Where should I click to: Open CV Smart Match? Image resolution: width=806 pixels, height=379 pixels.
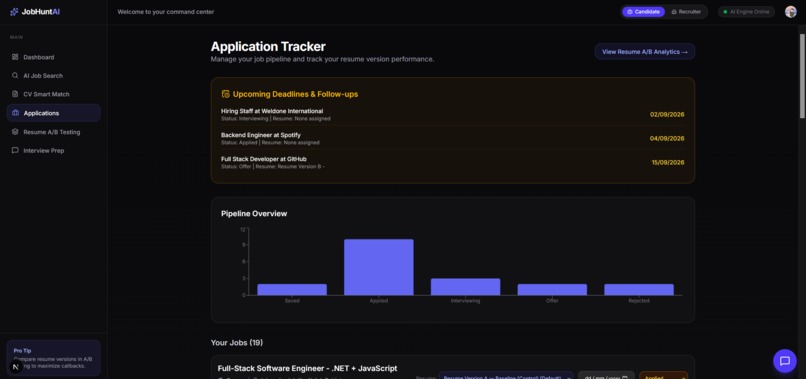(53, 94)
